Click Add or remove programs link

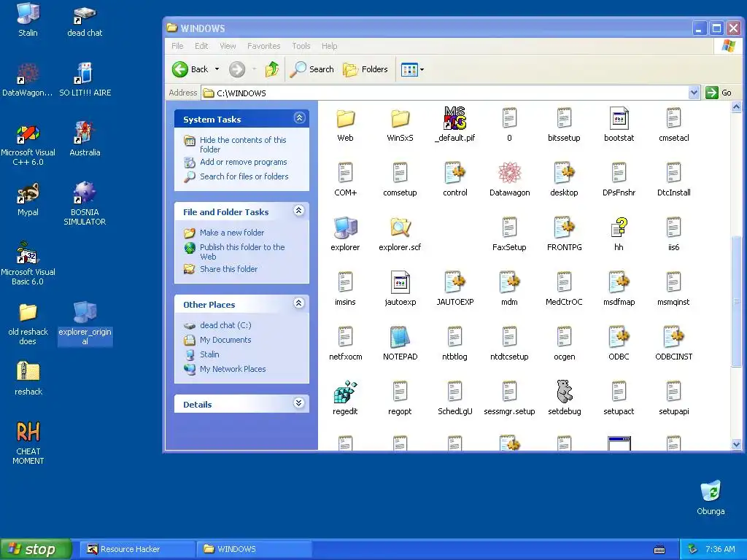click(243, 162)
